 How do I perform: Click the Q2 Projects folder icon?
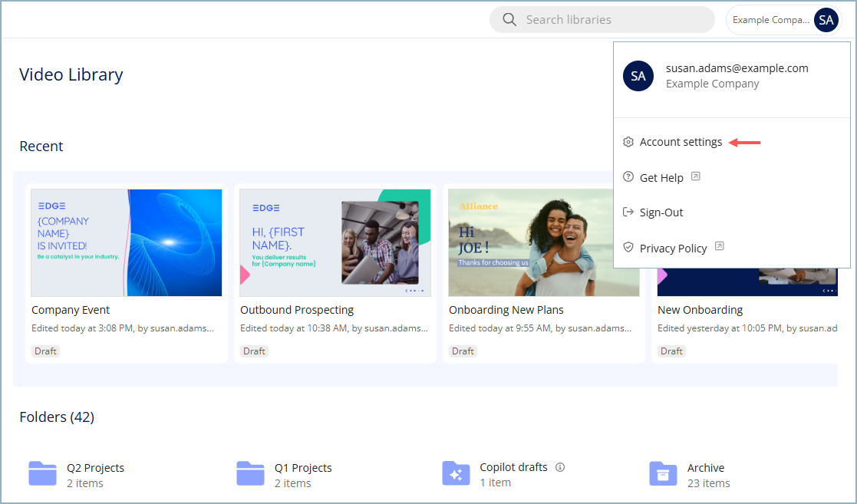pos(42,473)
